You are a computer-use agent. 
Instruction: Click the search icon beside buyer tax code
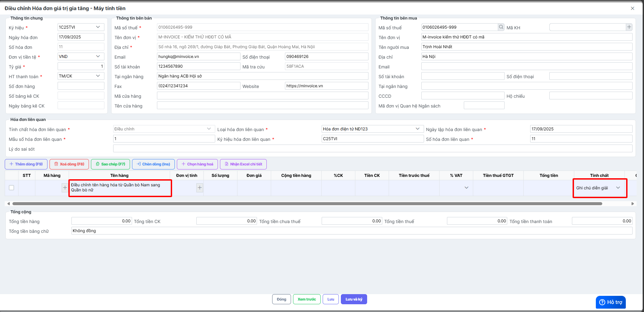pos(501,27)
